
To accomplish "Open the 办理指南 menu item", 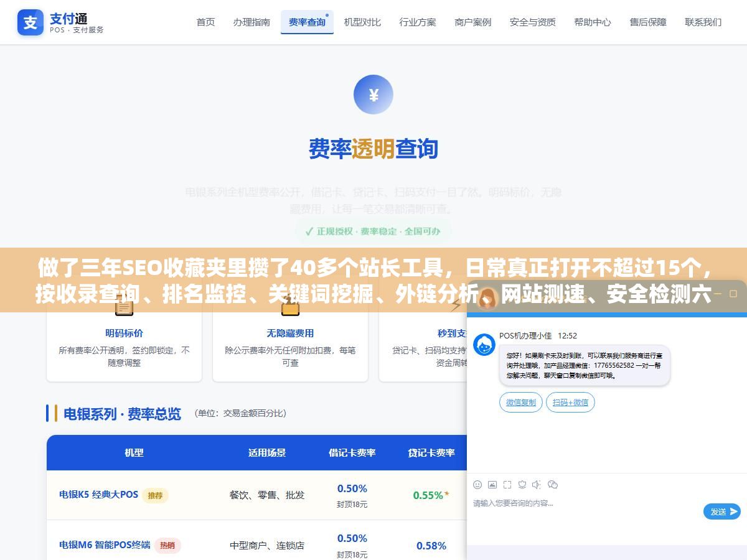I will coord(251,22).
